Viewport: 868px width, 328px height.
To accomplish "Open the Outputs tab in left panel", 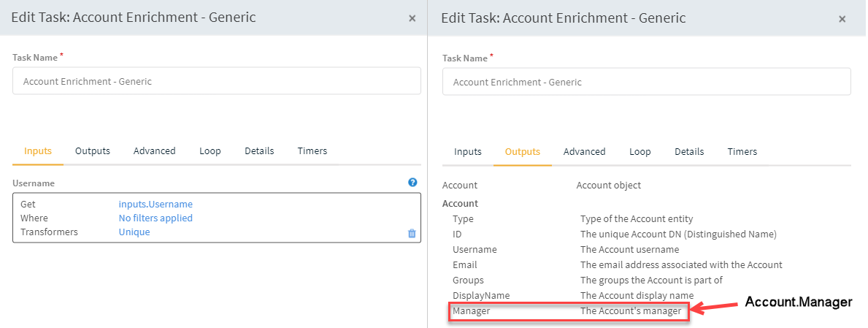I will coord(93,151).
